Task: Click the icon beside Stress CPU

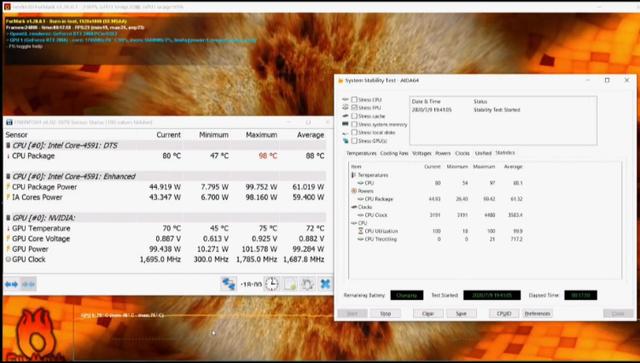Action: [345, 99]
